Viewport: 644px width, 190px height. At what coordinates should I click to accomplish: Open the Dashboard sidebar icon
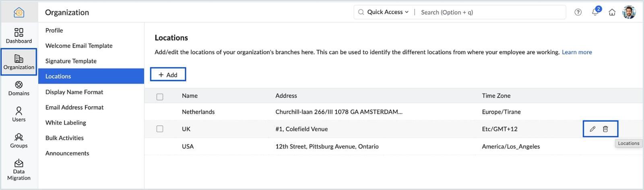19,35
